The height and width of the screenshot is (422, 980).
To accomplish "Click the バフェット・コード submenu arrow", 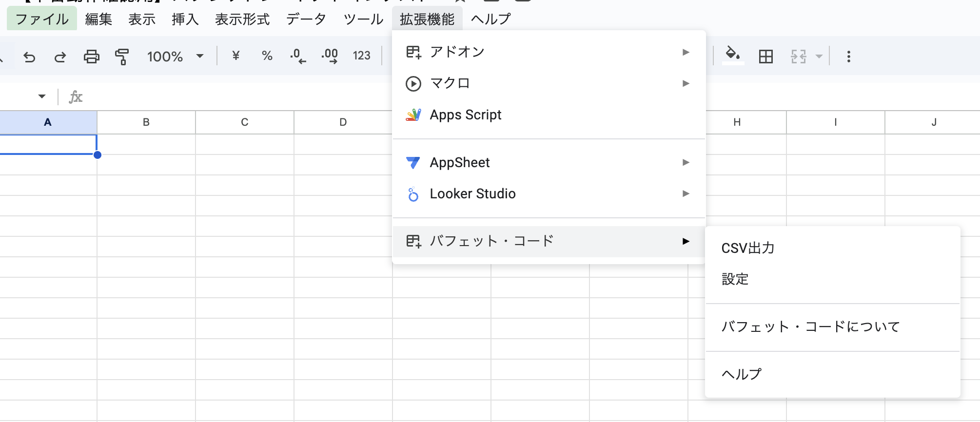I will click(x=686, y=241).
